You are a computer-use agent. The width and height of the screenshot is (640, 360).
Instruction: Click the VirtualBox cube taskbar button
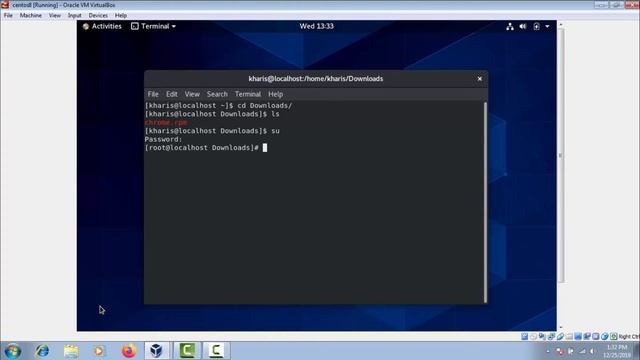coord(157,351)
